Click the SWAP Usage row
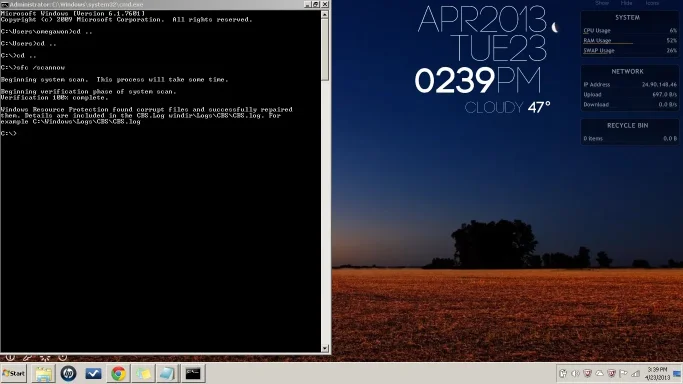The image size is (683, 384). [630, 51]
